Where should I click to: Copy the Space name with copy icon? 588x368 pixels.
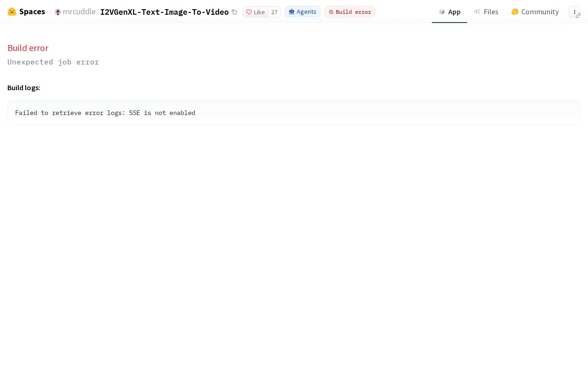tap(234, 12)
